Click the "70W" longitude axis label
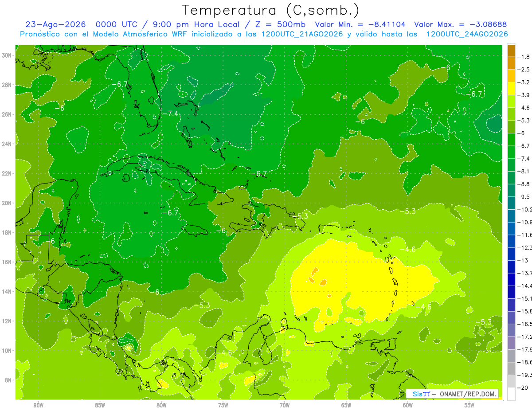532x411 pixels. (285, 405)
